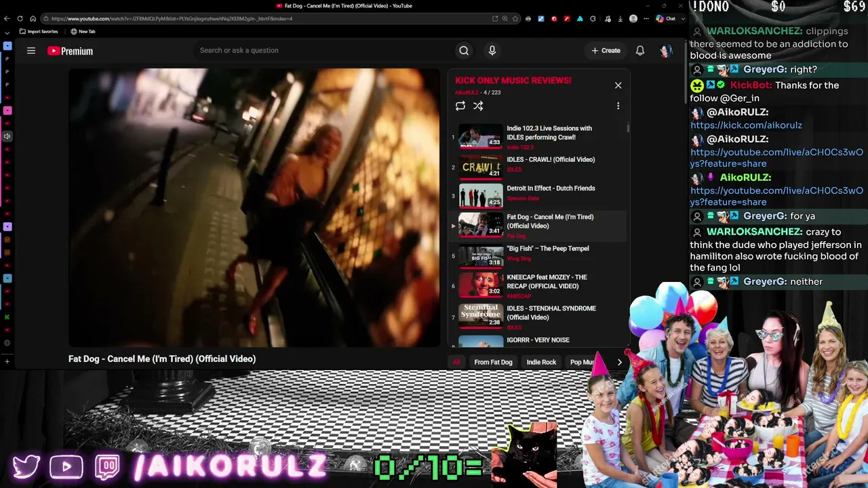Screen dimensions: 868x488
Task: Open the browser updates refresh icon
Action: pyautogui.click(x=593, y=19)
